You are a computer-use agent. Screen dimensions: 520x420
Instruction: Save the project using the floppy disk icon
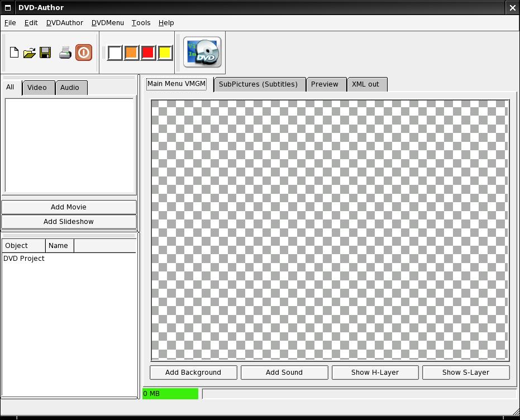point(46,52)
